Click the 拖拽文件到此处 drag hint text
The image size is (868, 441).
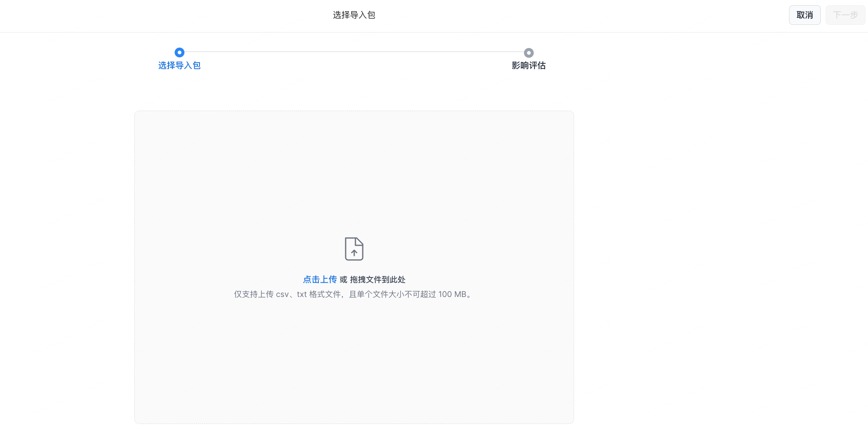tap(377, 279)
